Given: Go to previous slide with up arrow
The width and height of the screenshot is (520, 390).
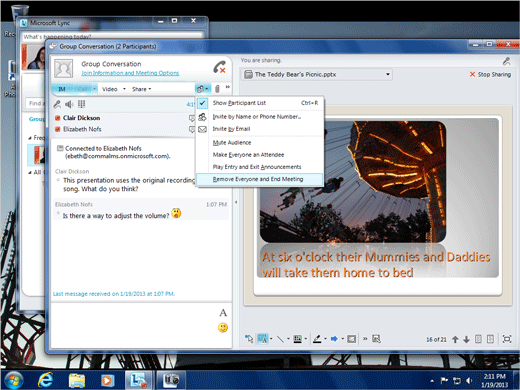Looking at the screenshot, I should click(455, 339).
